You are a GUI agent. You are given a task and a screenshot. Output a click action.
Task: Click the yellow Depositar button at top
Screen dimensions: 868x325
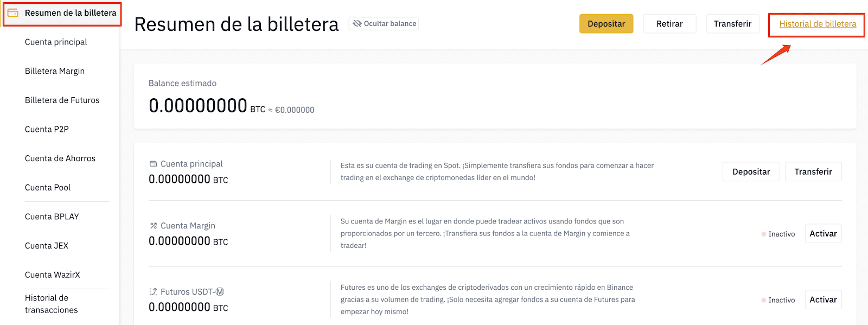tap(607, 24)
